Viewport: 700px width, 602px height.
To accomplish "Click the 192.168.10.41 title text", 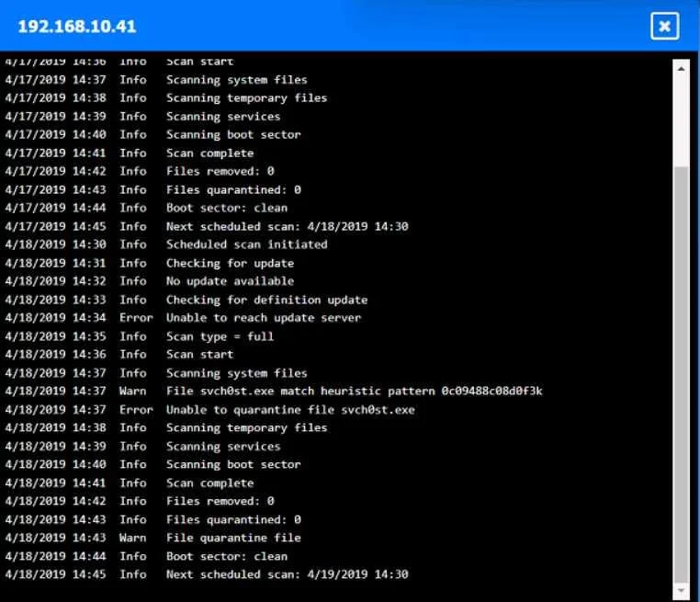I will point(77,27).
